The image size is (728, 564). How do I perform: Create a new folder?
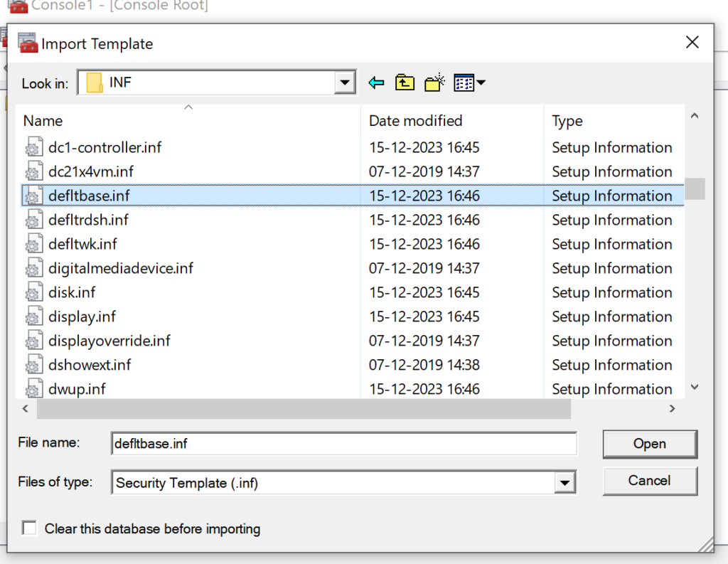434,83
